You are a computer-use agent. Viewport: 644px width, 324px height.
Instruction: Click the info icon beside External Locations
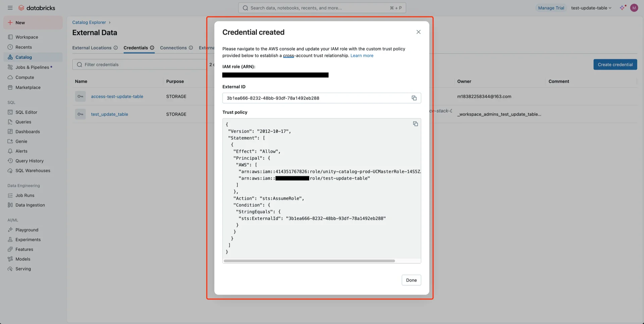[x=116, y=48]
